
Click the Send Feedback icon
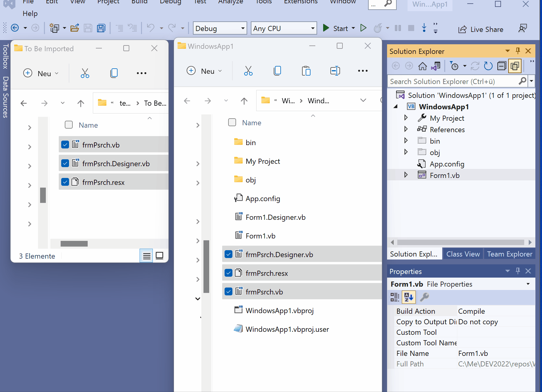[x=523, y=28]
